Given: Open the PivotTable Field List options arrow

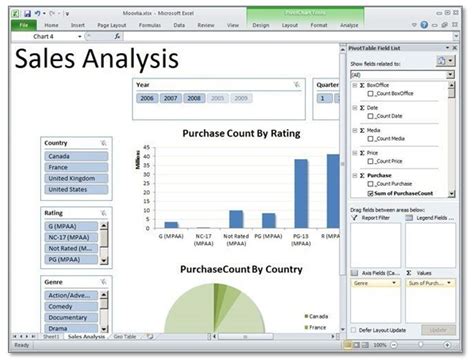Looking at the screenshot, I should tap(447, 48).
